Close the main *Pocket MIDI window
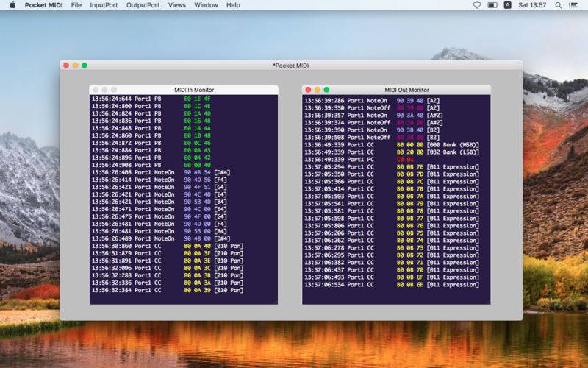Screen dimensions: 588x368 (x=66, y=66)
